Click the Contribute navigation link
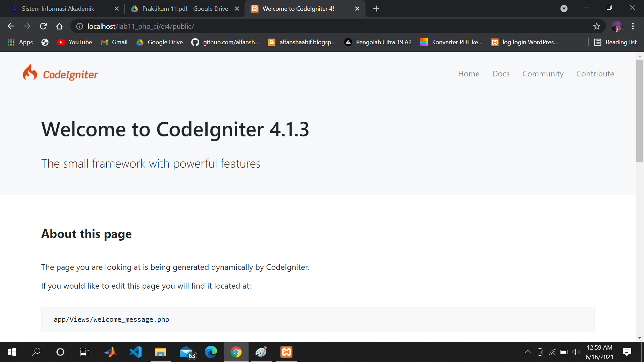The image size is (644, 362). (x=595, y=74)
